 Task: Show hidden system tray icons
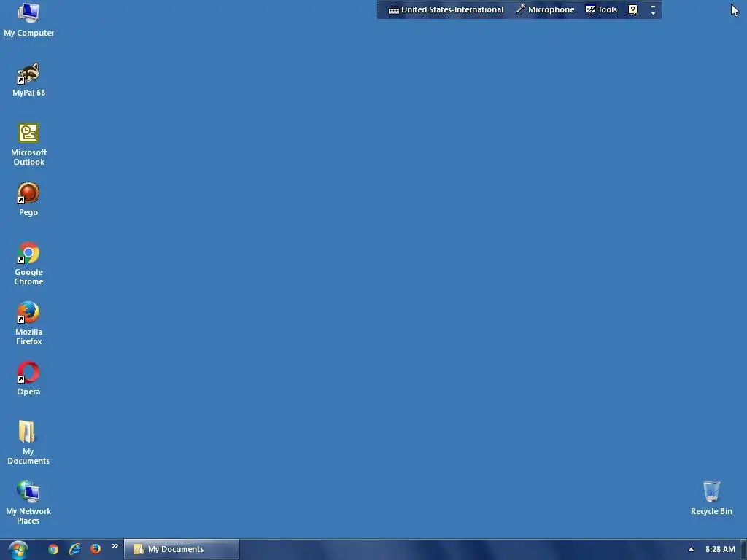pos(691,549)
